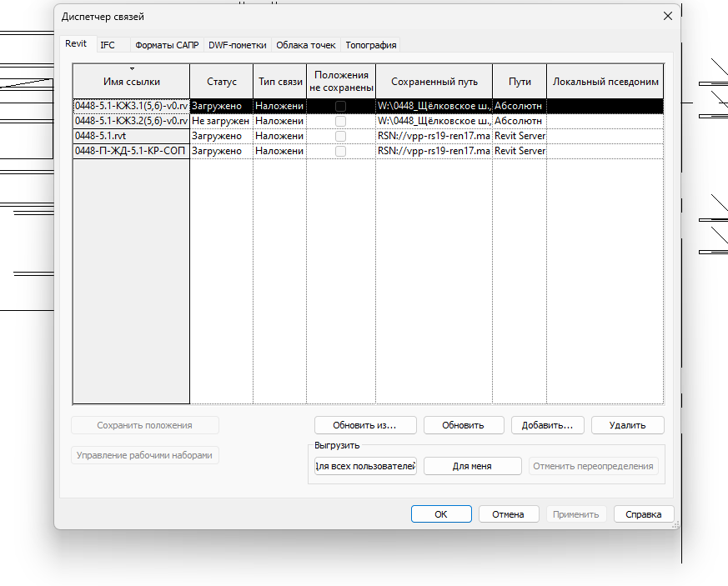Switch to DWF-пометки tab

(238, 45)
